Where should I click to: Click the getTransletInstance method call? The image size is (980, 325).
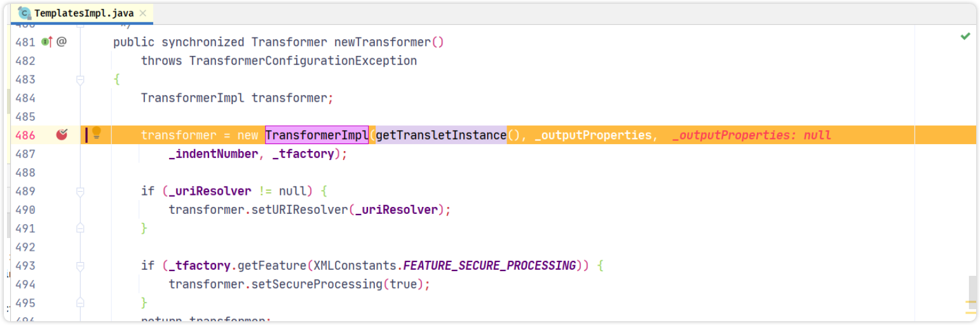coord(441,135)
